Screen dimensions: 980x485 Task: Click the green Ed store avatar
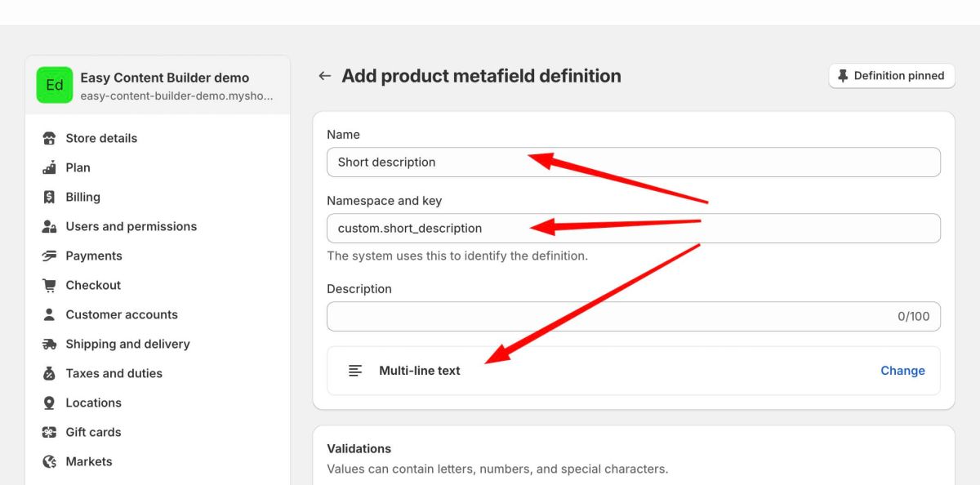pyautogui.click(x=55, y=85)
